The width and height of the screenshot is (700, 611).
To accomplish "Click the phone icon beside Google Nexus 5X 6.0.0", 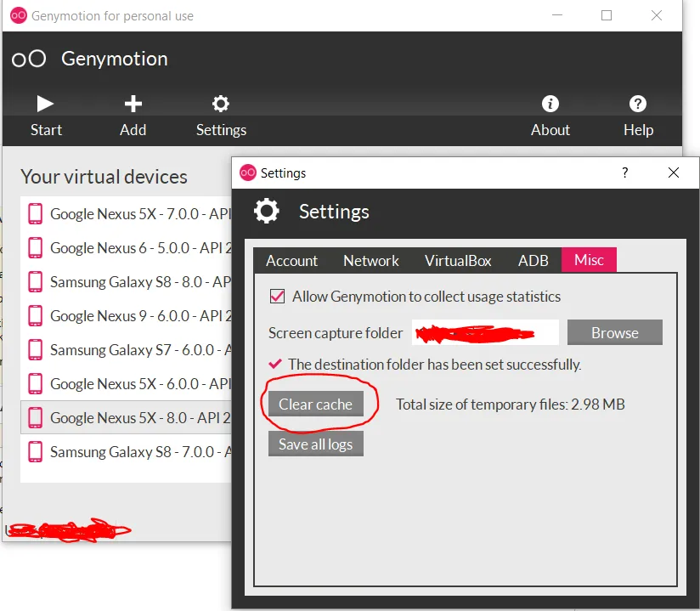I will coord(36,383).
